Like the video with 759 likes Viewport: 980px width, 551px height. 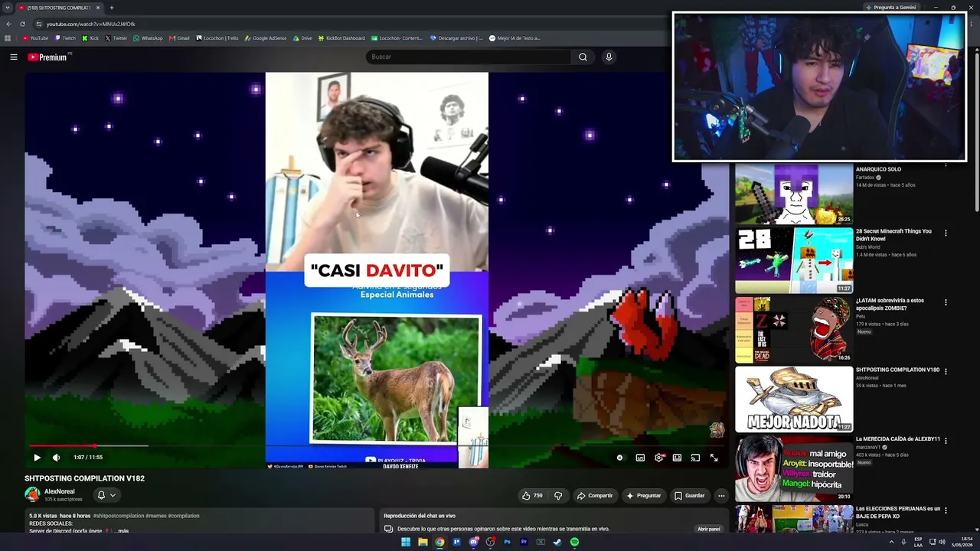[532, 495]
